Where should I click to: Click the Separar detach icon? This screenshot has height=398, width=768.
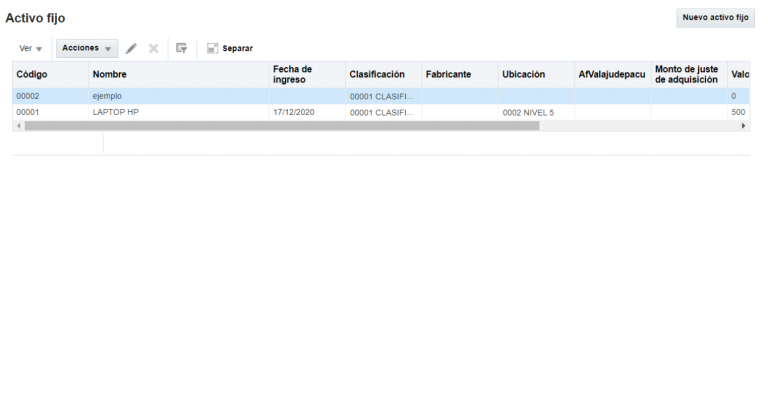pyautogui.click(x=212, y=48)
